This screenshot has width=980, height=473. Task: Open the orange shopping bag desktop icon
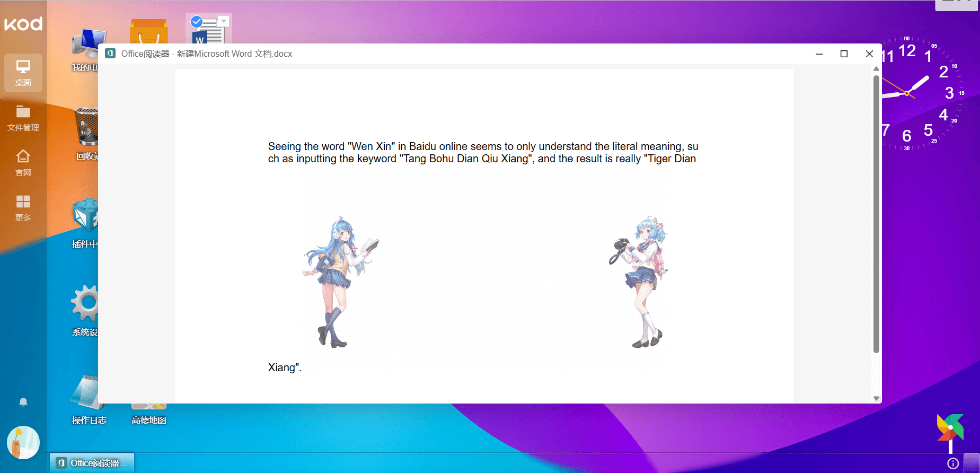(x=149, y=32)
